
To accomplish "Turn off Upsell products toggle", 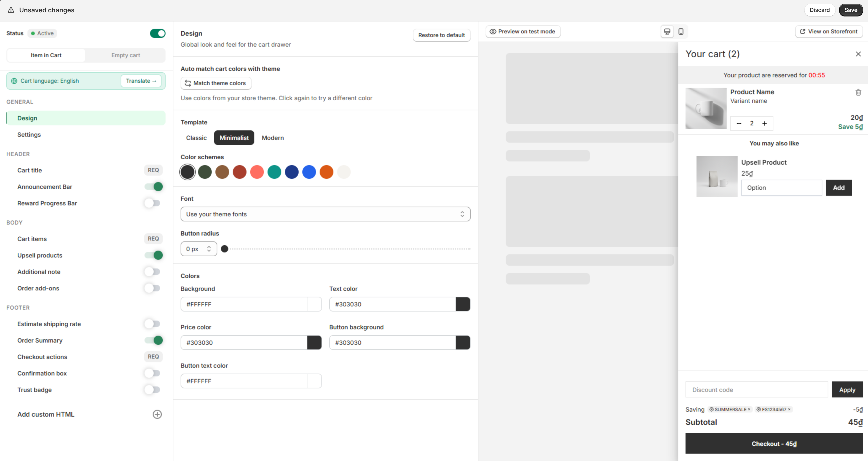I will (154, 255).
